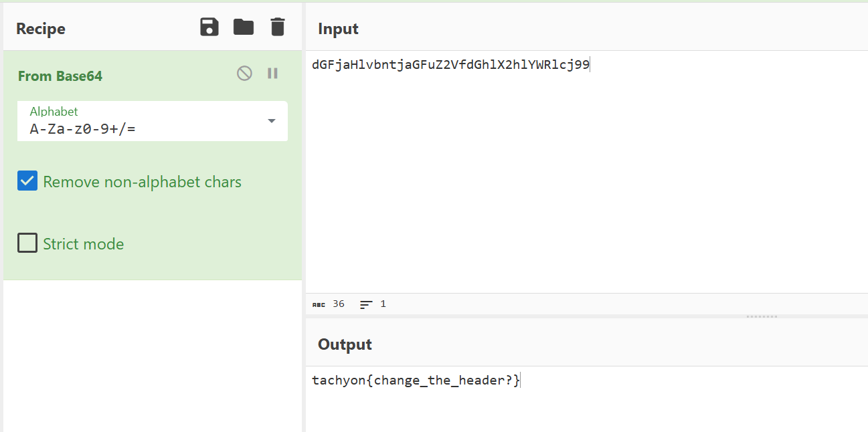The image size is (868, 432).
Task: Click the Strict mode label
Action: pos(84,244)
